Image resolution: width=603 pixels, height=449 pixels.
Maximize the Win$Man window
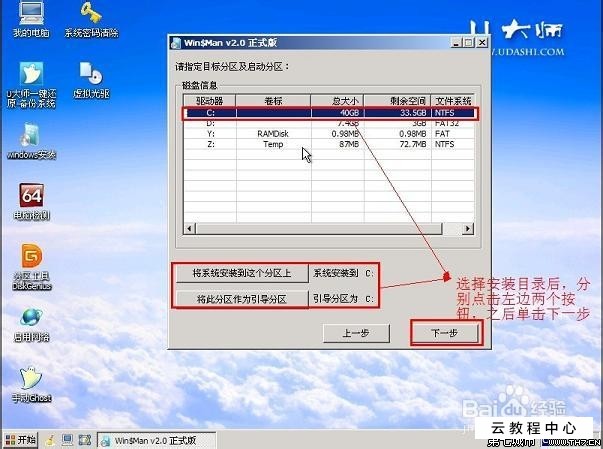tap(468, 42)
